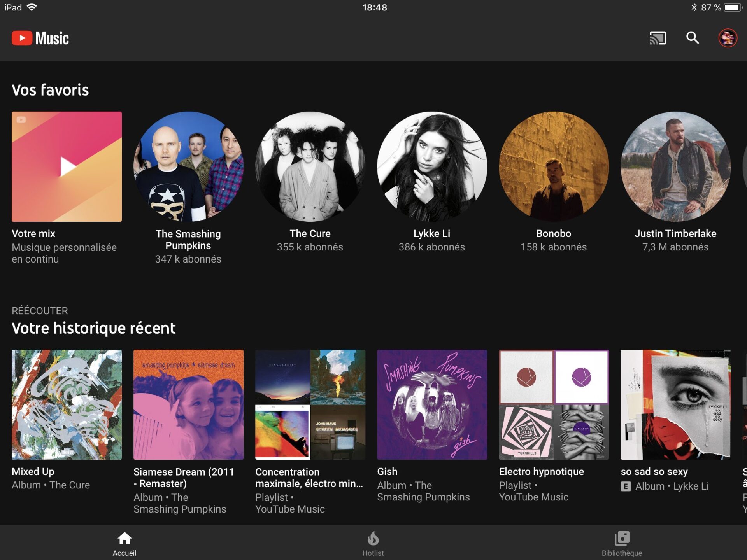This screenshot has height=560, width=747.
Task: Tap '355 k abonnés' subscriber count
Action: (x=310, y=247)
